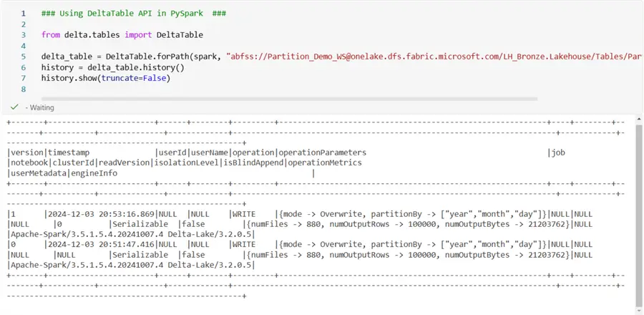Click the green checkmark execution status icon
The image size is (644, 315).
pos(14,107)
